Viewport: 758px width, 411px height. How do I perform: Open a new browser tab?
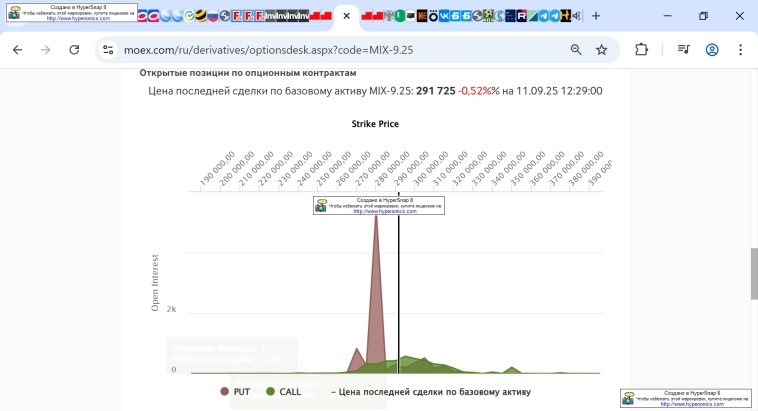point(596,16)
